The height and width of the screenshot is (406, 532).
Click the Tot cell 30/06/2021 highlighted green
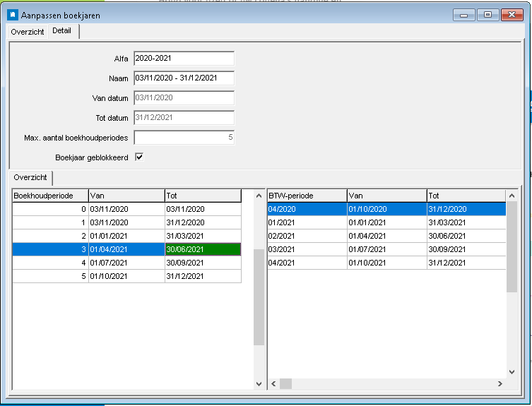click(x=202, y=249)
